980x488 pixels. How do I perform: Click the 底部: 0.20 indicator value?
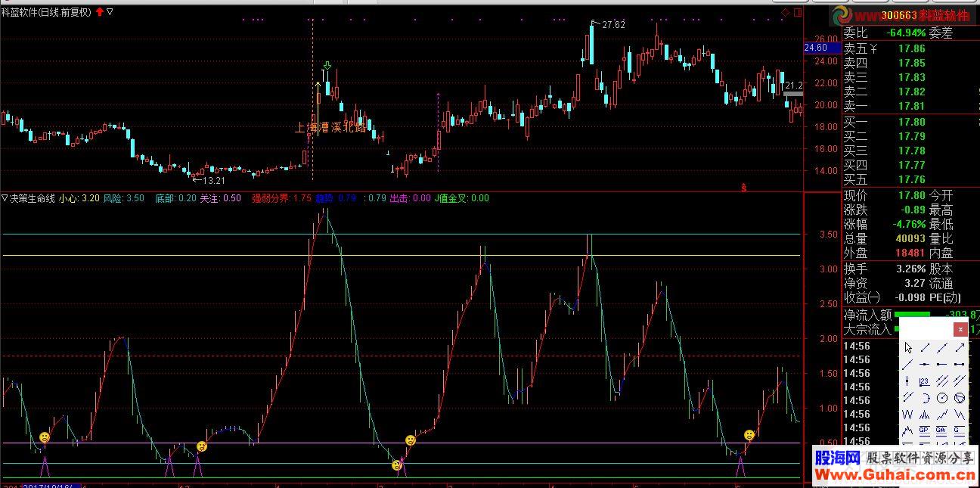(175, 198)
